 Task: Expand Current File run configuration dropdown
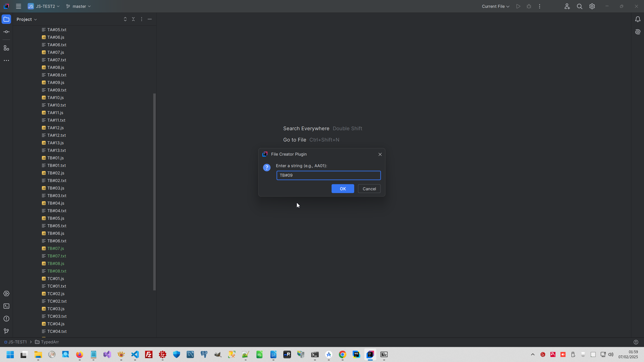tap(495, 6)
